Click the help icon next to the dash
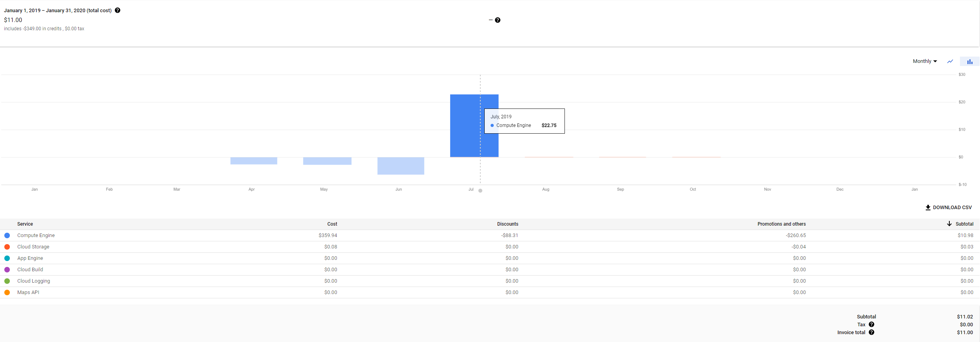 point(498,20)
